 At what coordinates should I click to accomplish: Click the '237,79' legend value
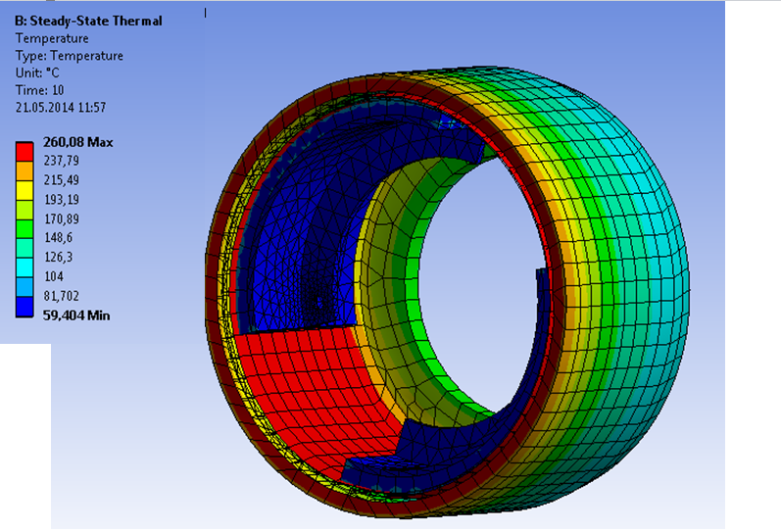[x=62, y=161]
